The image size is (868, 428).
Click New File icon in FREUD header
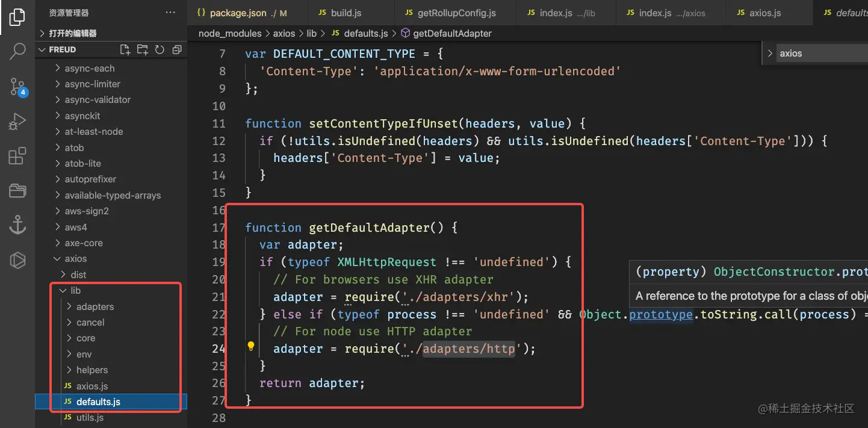[125, 49]
